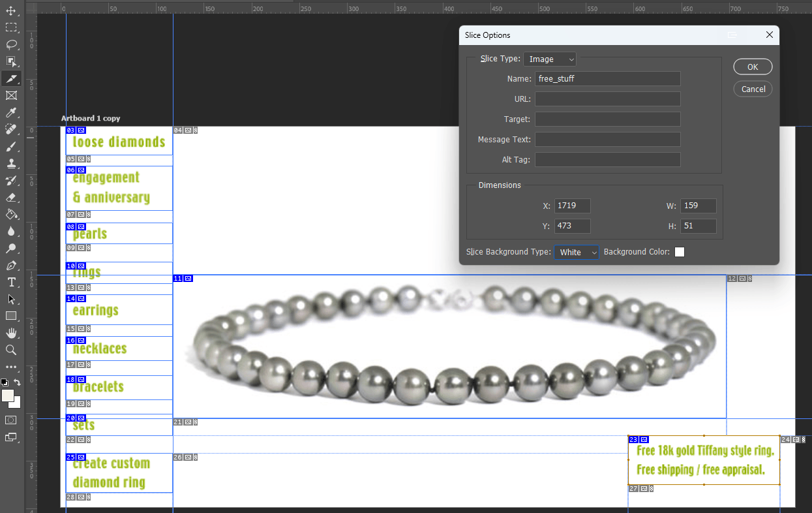This screenshot has height=513, width=812.
Task: Click the URL input field
Action: pyautogui.click(x=607, y=99)
